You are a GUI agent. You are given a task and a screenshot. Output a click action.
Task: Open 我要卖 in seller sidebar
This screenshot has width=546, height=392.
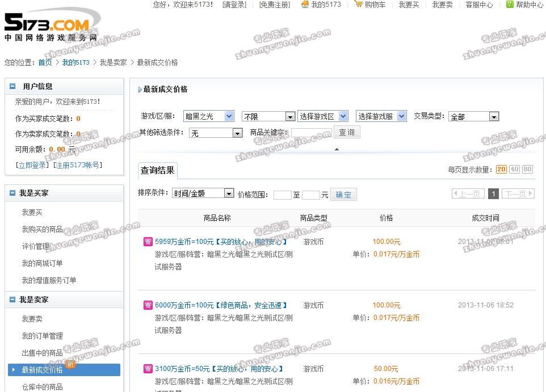(32, 319)
